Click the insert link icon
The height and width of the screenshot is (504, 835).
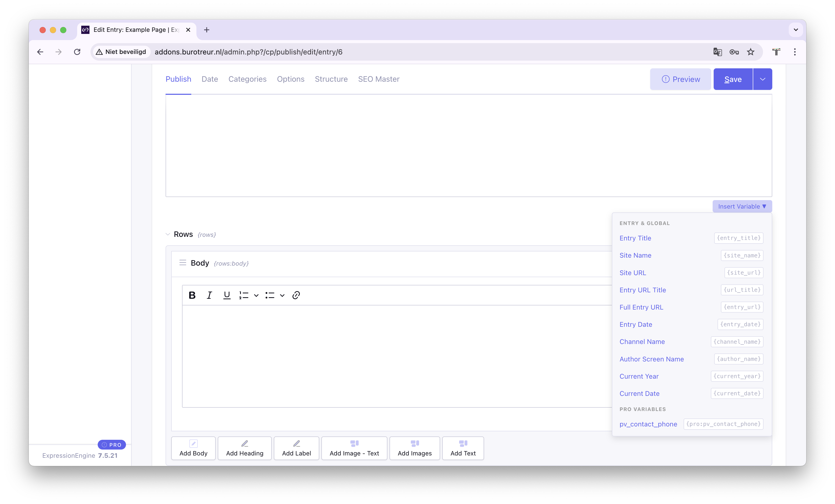pos(296,295)
